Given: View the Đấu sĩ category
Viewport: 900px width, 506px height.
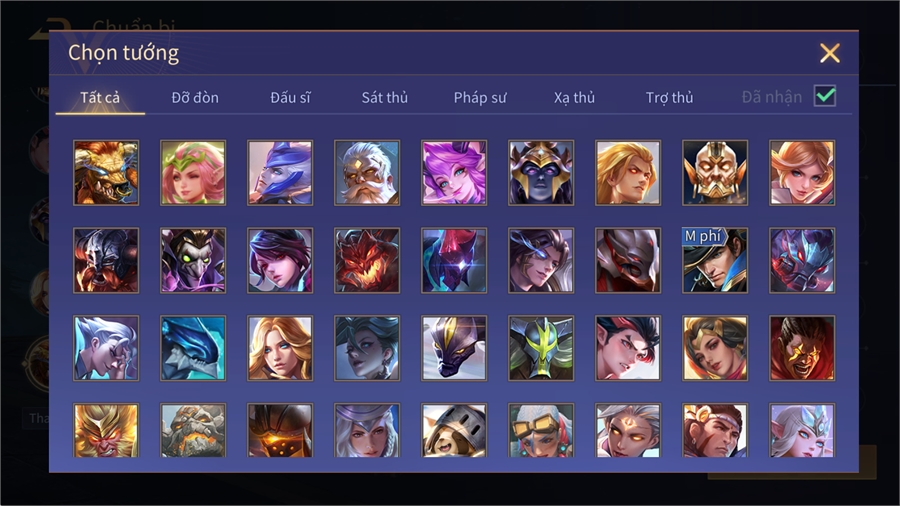Looking at the screenshot, I should [x=290, y=98].
